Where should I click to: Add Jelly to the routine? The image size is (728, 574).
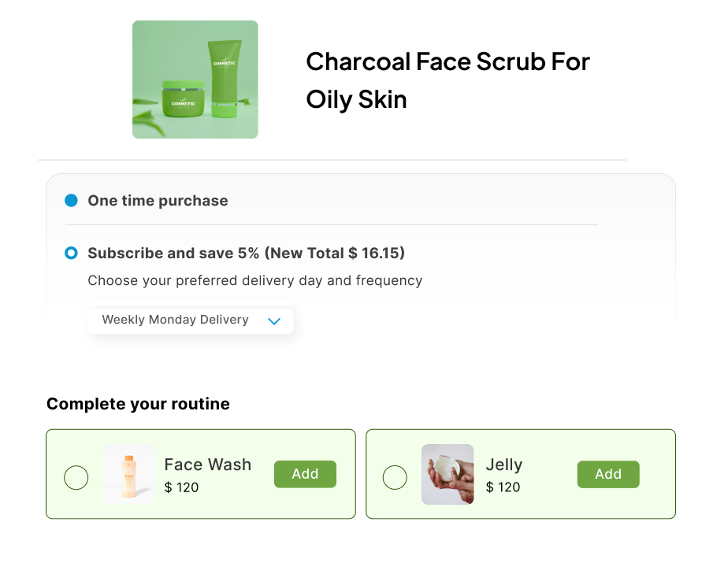pyautogui.click(x=608, y=474)
